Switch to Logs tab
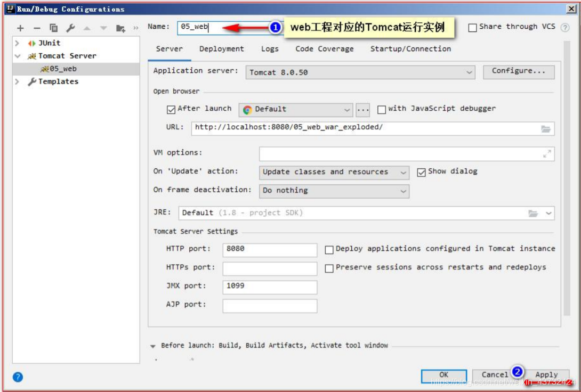The width and height of the screenshot is (581, 392). click(270, 49)
